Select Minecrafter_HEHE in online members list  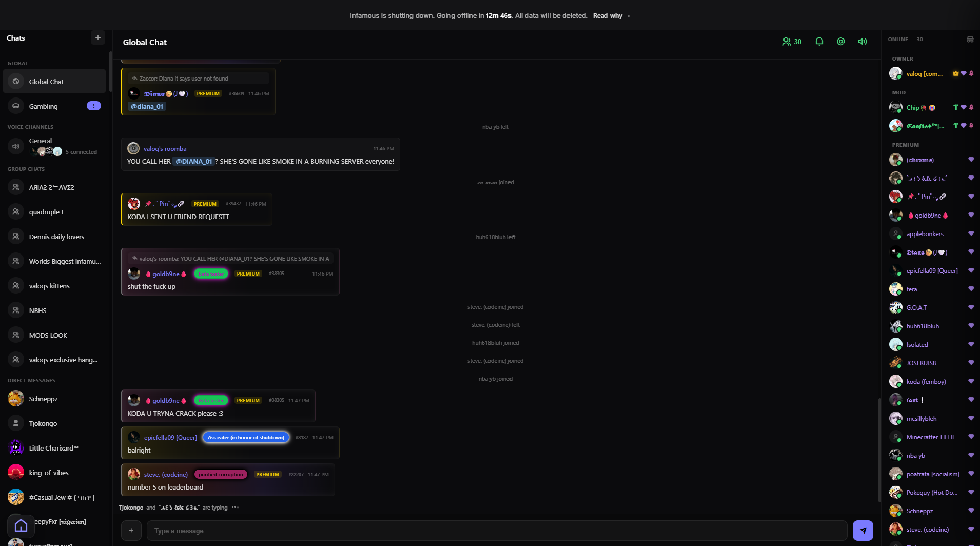click(931, 437)
